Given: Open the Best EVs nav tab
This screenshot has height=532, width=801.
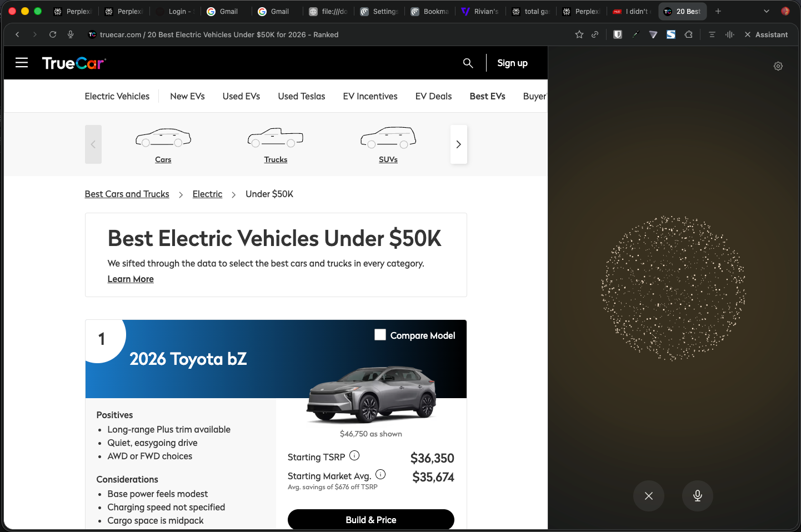Looking at the screenshot, I should [x=487, y=96].
